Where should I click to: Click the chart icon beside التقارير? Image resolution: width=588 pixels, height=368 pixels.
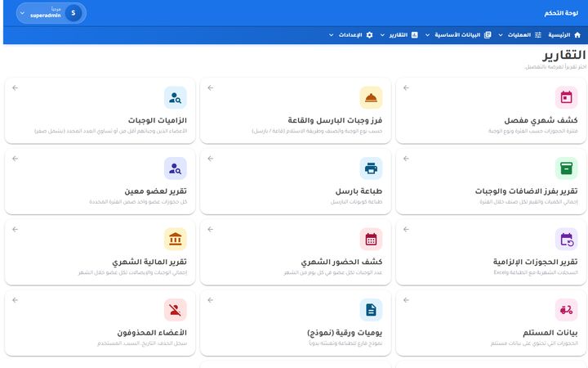(x=414, y=35)
